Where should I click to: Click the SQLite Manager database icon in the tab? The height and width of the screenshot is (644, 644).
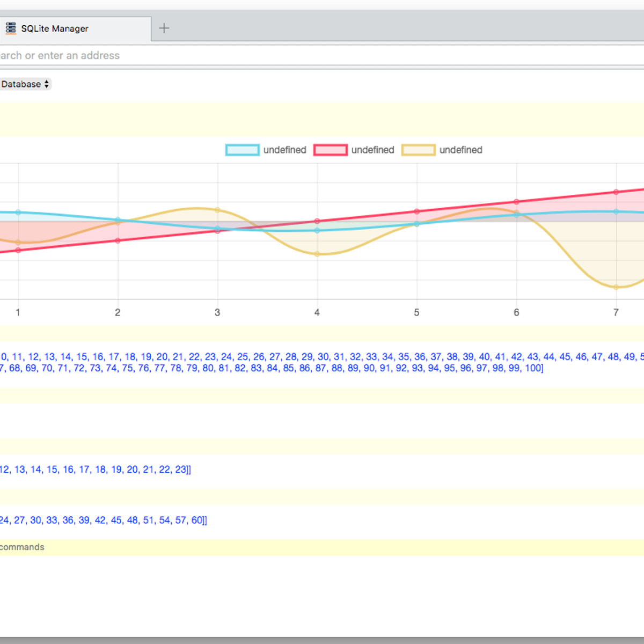pos(10,28)
